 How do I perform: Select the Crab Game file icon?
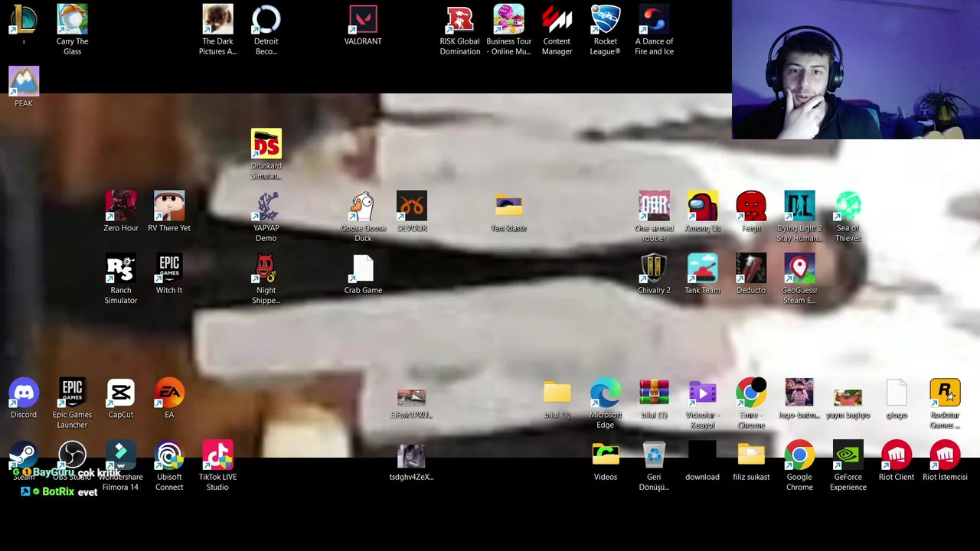click(363, 274)
